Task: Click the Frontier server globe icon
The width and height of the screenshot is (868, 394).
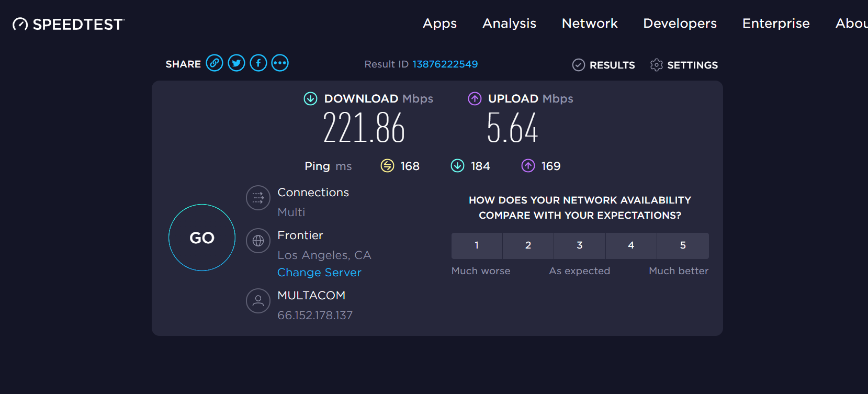Action: tap(258, 241)
